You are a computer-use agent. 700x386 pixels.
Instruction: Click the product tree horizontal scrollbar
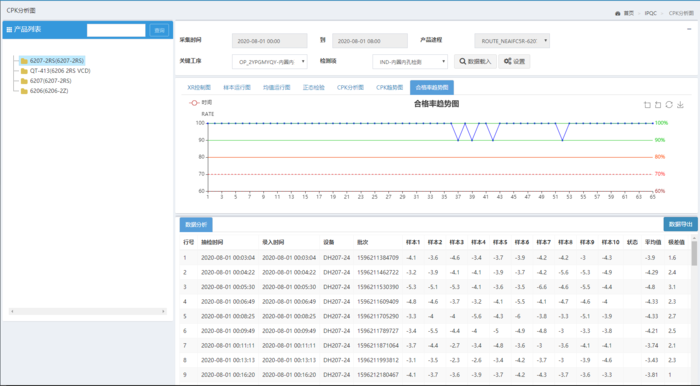tap(88, 311)
